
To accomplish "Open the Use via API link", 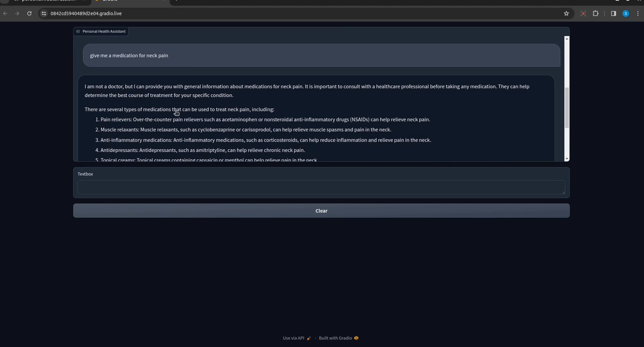I will [293, 338].
